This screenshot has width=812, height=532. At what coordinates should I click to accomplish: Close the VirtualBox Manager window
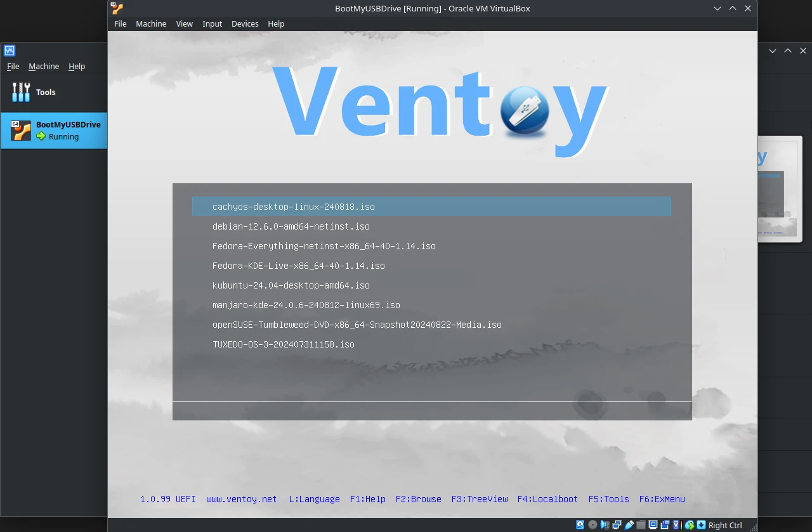pyautogui.click(x=803, y=51)
